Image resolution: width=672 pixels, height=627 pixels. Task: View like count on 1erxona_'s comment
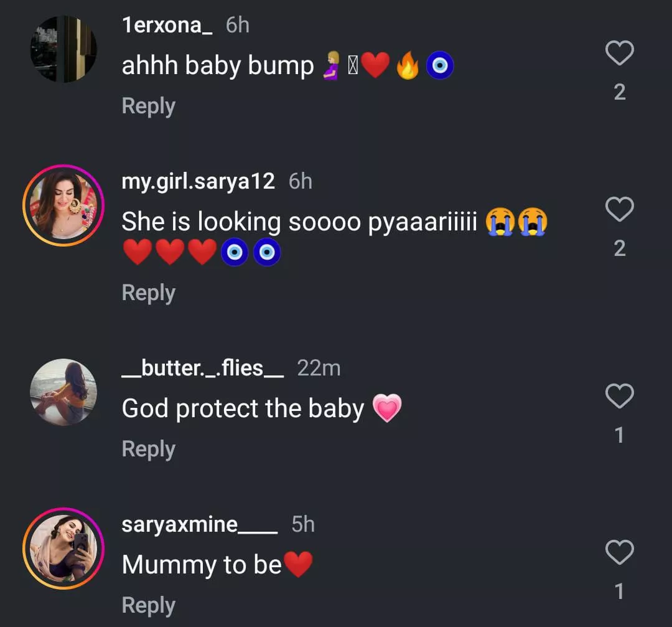tap(619, 92)
